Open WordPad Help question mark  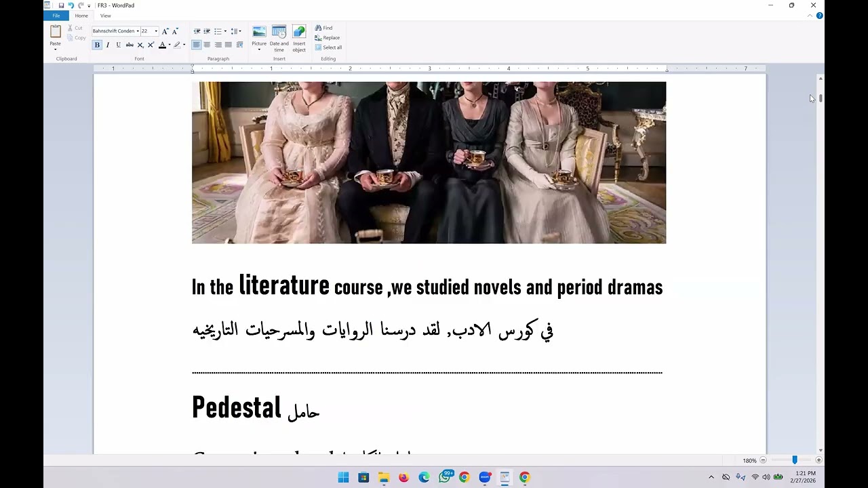click(x=819, y=16)
